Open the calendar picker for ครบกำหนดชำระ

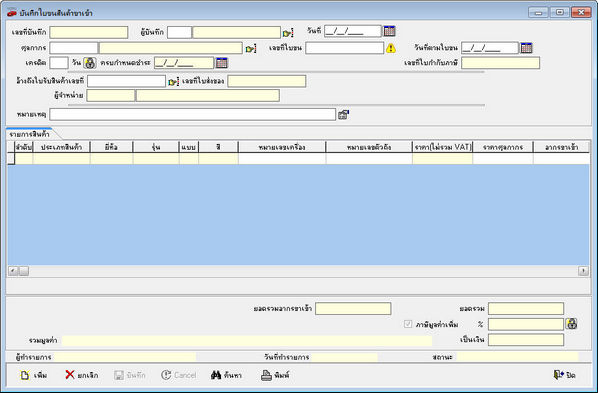[222, 63]
